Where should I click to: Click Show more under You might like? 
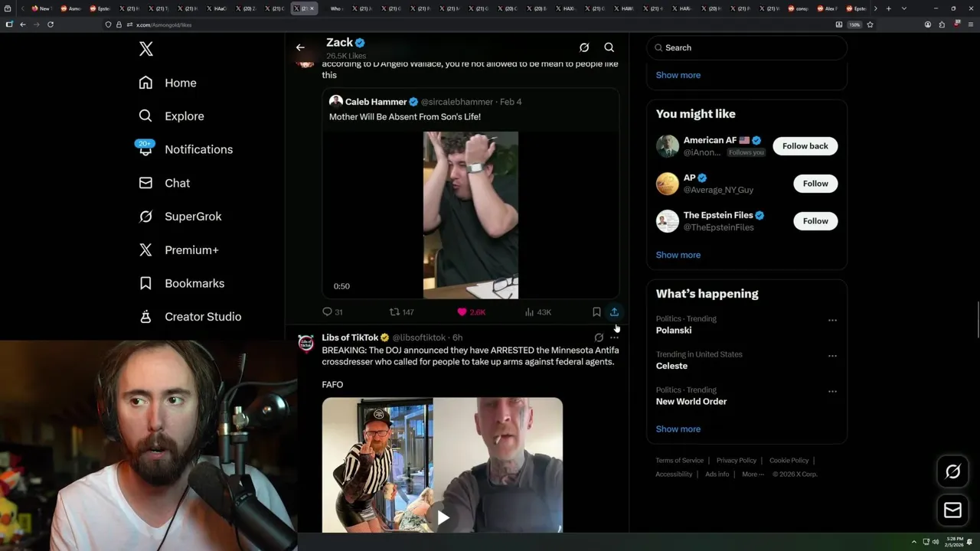click(678, 255)
